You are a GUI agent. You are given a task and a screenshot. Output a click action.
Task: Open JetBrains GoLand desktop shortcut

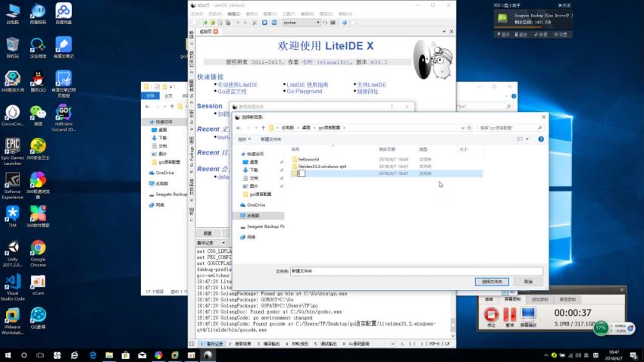[63, 118]
